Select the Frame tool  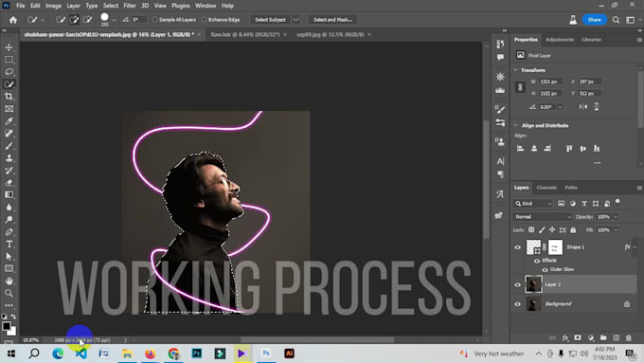(9, 109)
